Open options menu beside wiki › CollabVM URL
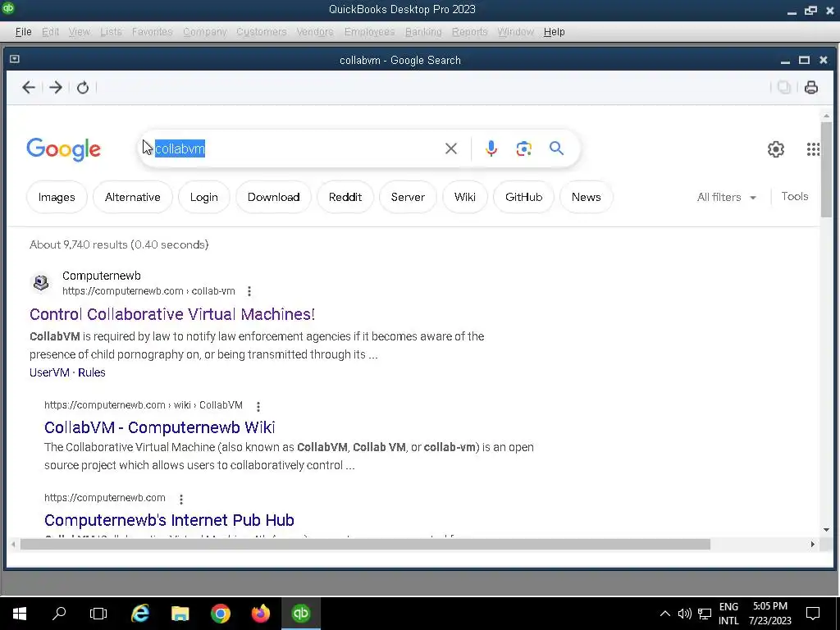Screen dimensions: 840x630 pos(258,407)
